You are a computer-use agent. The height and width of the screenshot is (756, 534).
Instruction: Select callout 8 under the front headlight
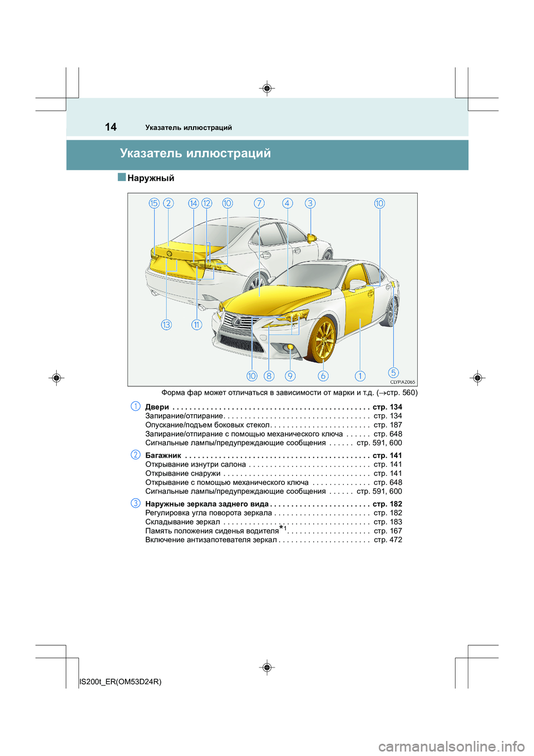click(269, 376)
